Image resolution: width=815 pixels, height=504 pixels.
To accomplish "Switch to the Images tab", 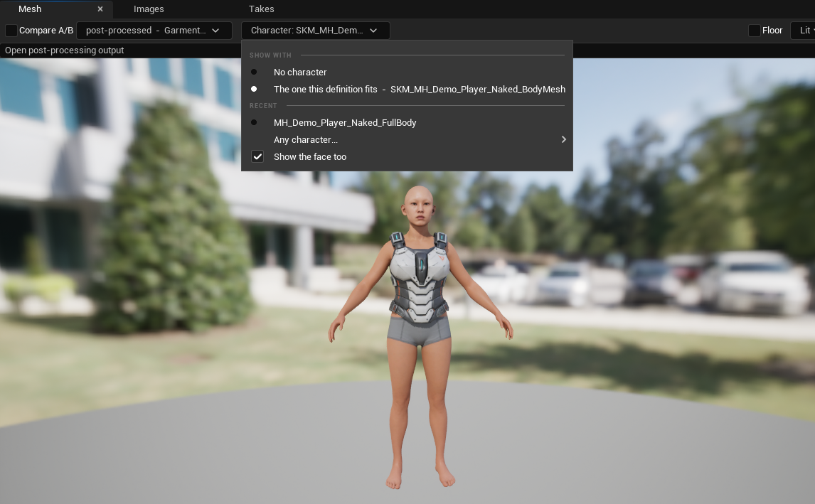I will pos(149,9).
